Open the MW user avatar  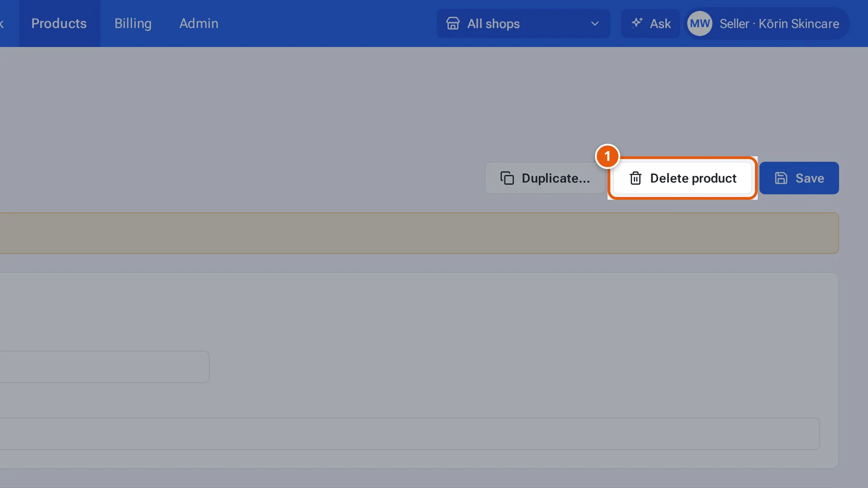click(699, 23)
